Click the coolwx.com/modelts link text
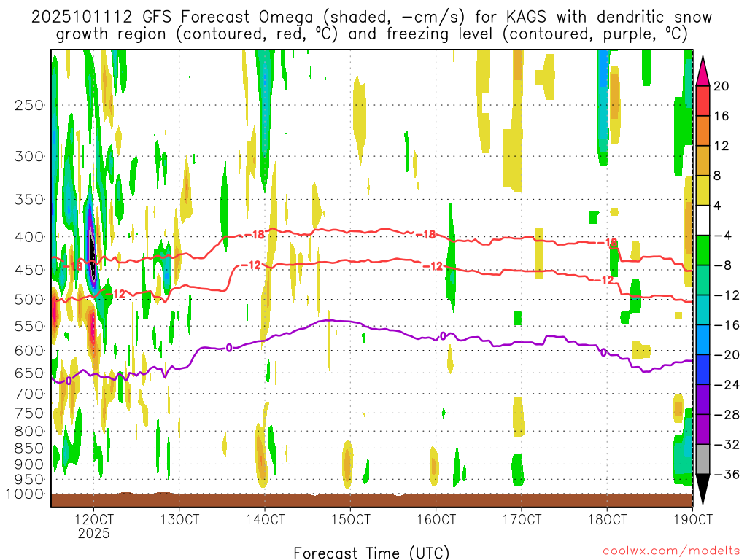This screenshot has height=560, width=747. (x=671, y=551)
